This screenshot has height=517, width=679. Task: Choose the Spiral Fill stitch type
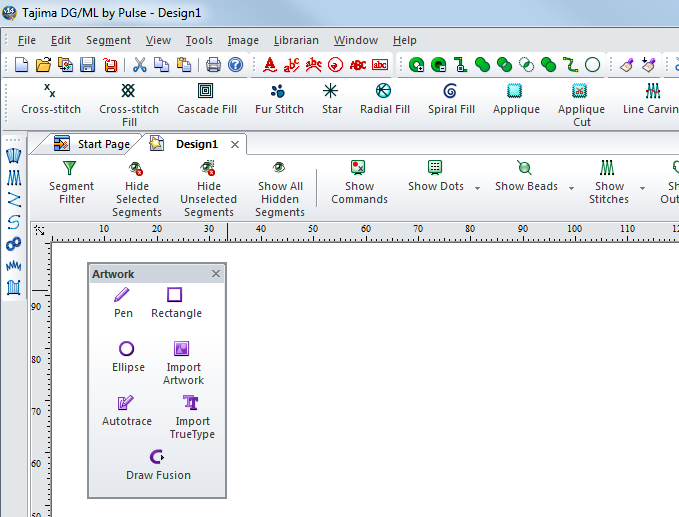coord(451,98)
